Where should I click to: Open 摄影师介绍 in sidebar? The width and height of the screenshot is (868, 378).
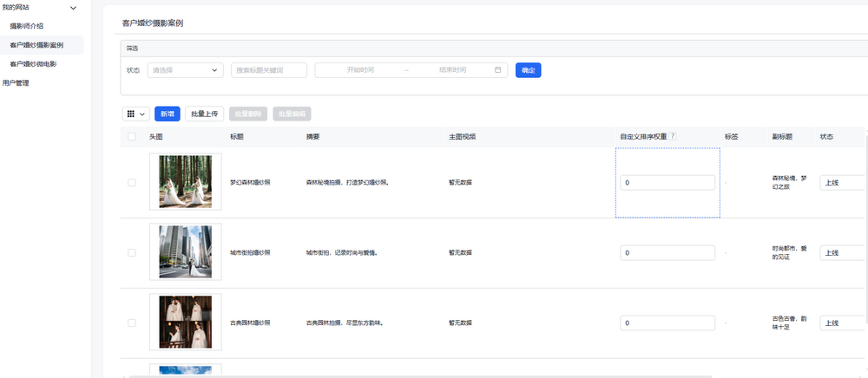coord(27,26)
